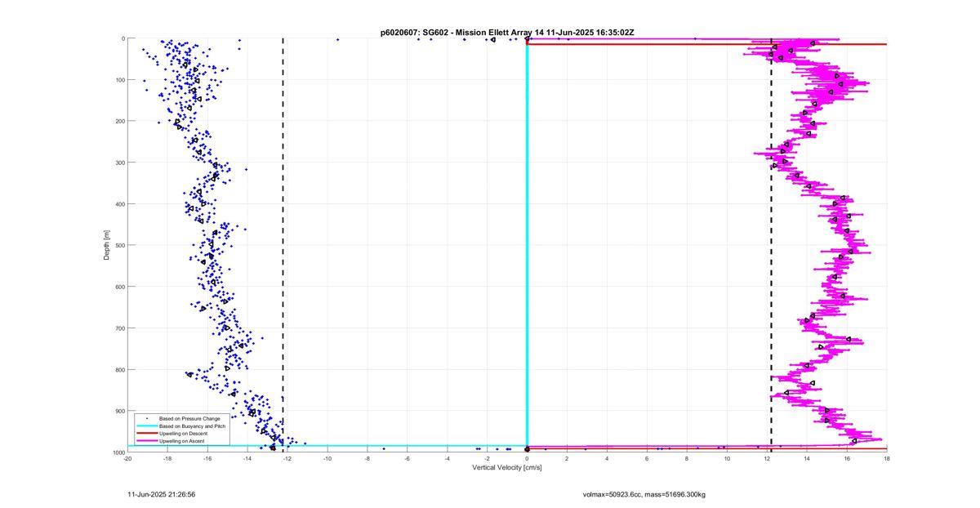This screenshot has height=508, width=980.
Task: Click the footer timestamp '11-Jun-2025 21:26:56'
Action: (162, 494)
